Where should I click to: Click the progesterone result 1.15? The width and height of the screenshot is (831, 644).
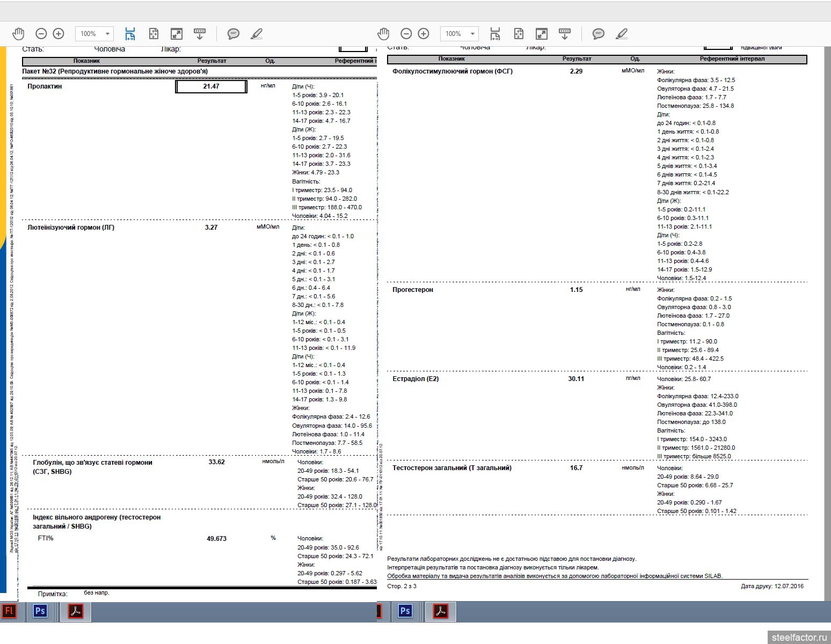pos(577,290)
